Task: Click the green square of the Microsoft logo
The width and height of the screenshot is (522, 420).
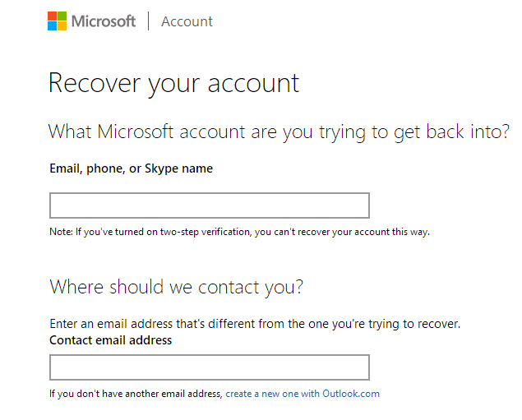Action: click(x=62, y=16)
